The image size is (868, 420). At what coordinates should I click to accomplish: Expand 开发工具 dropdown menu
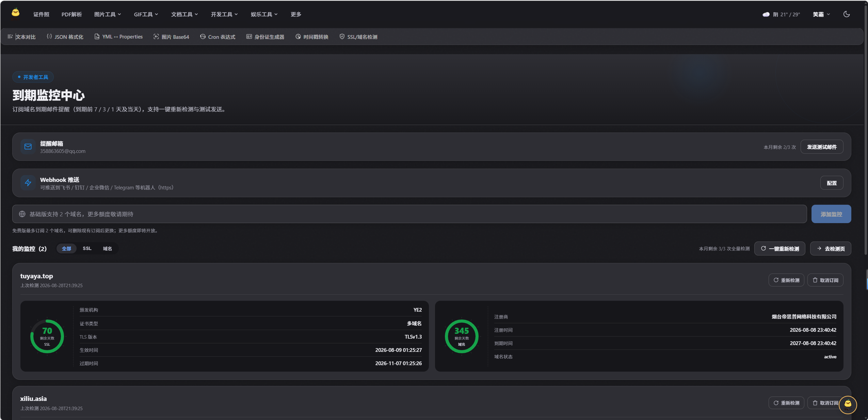[x=224, y=14]
